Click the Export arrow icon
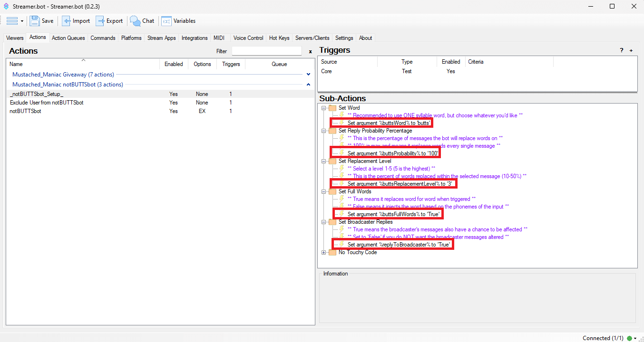The width and height of the screenshot is (644, 342). tap(100, 21)
